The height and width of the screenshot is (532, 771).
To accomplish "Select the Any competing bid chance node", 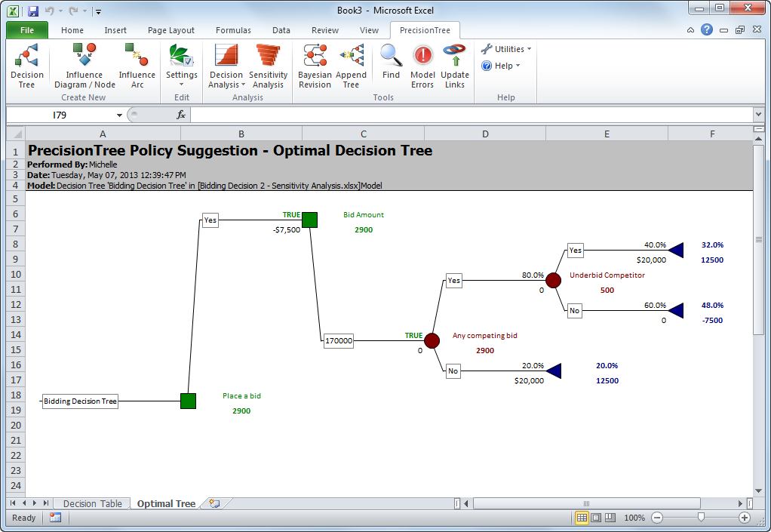I will point(432,341).
